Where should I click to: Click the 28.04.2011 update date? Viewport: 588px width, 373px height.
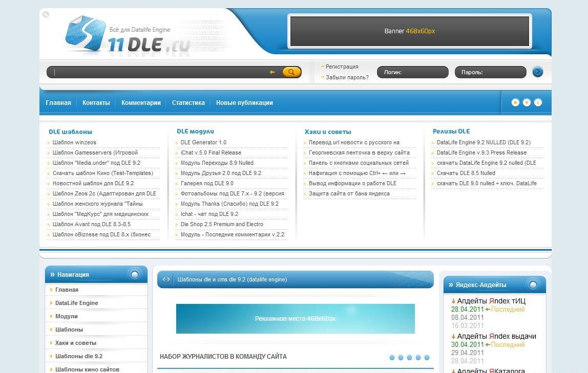coord(467,310)
